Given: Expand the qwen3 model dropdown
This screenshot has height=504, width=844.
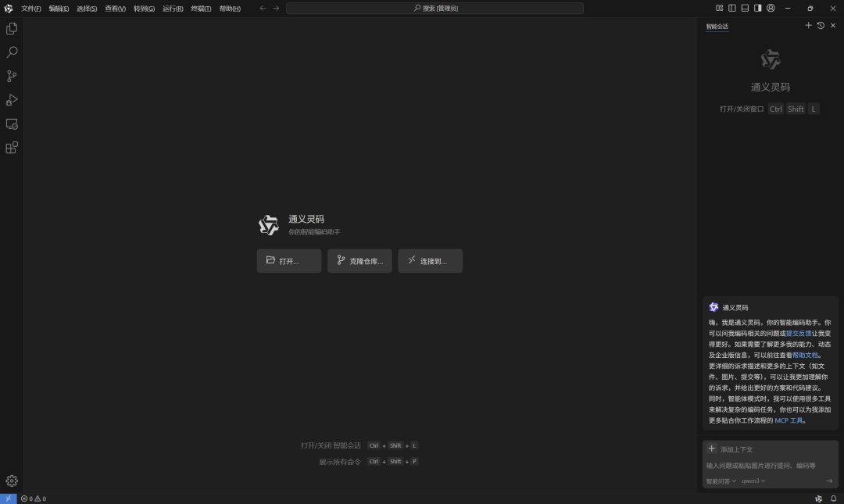Looking at the screenshot, I should tap(753, 481).
